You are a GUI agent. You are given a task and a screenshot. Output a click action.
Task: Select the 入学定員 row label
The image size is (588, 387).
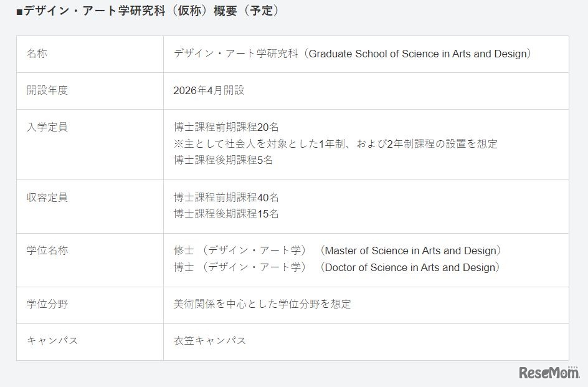(x=47, y=127)
